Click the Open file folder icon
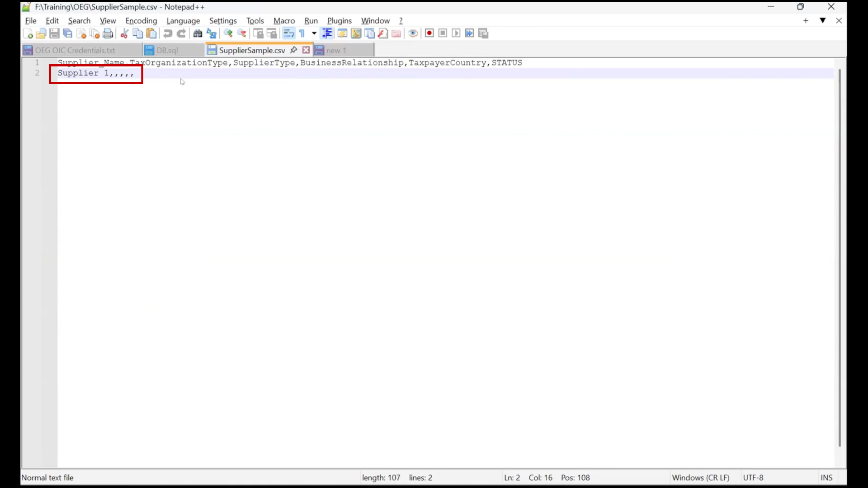 click(x=41, y=33)
